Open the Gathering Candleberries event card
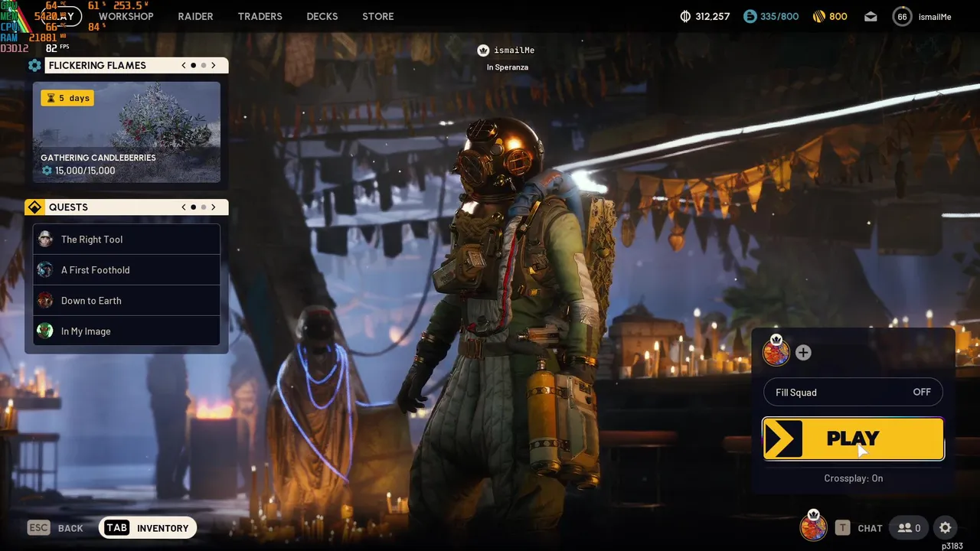 [x=126, y=132]
